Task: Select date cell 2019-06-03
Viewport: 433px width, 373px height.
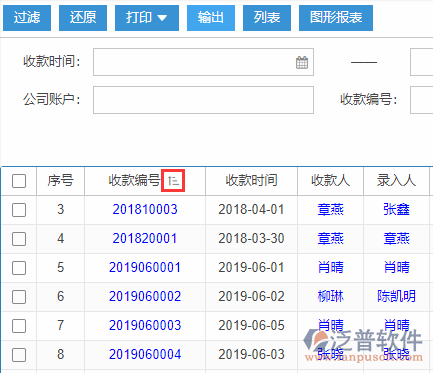Action: tap(251, 354)
